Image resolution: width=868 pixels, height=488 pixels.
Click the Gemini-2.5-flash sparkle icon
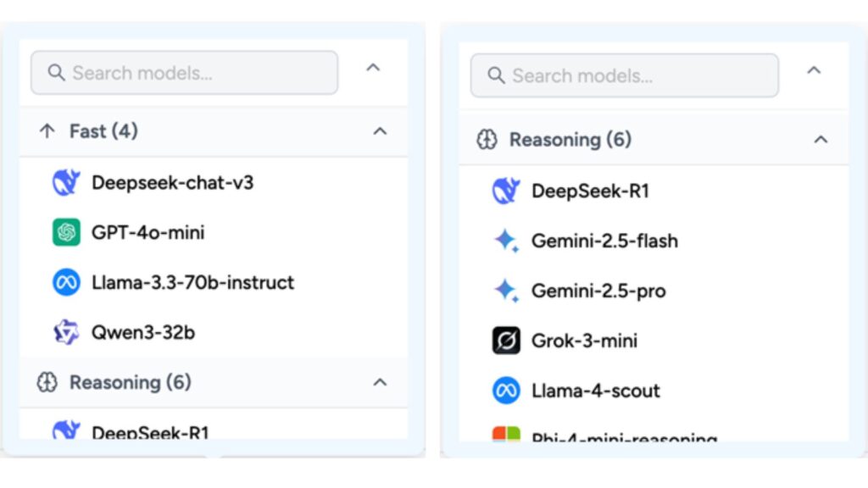click(507, 241)
